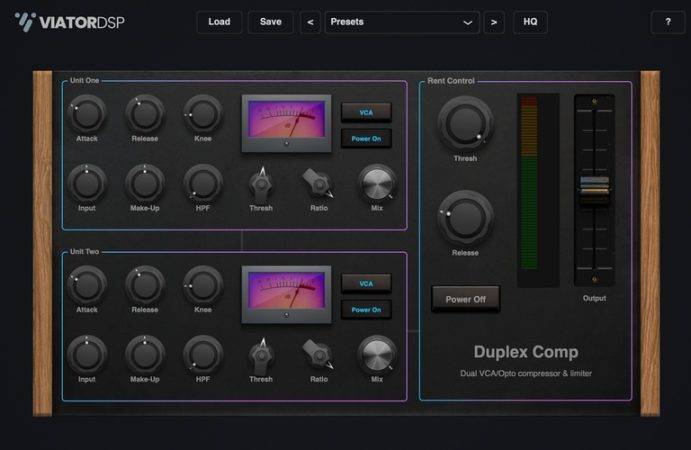Click Unit One Thresh chicken-head knob
Screen dimensions: 691x450
coord(261,185)
